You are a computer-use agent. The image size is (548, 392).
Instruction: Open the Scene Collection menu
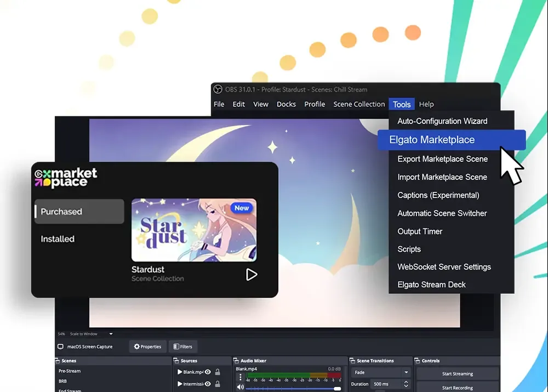pyautogui.click(x=359, y=104)
